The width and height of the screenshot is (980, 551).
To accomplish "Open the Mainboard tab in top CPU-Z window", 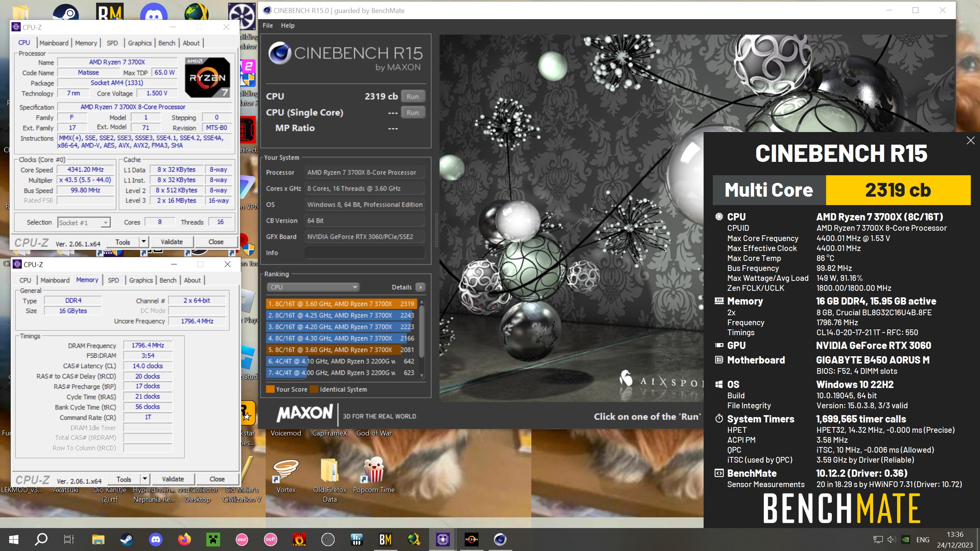I will (x=54, y=43).
